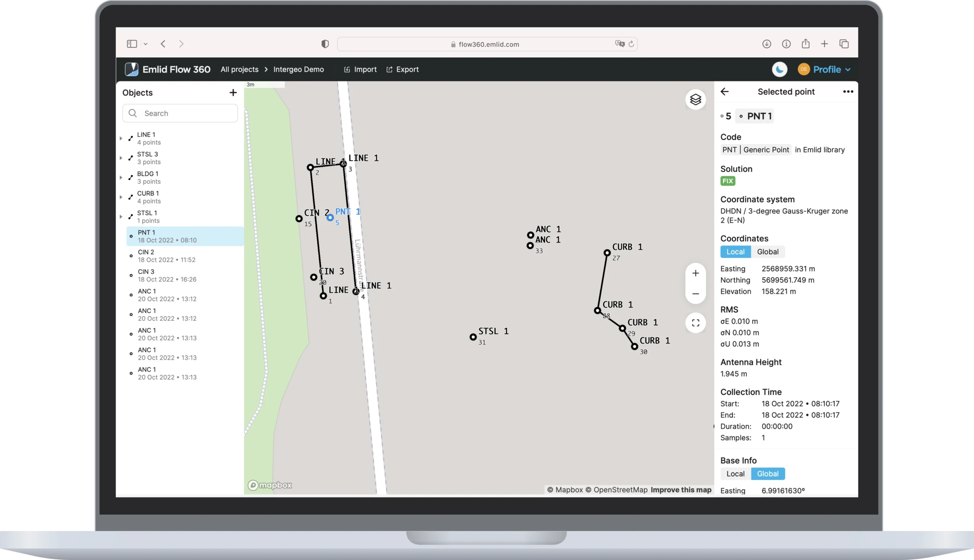Open the Profile dropdown menu

point(829,69)
